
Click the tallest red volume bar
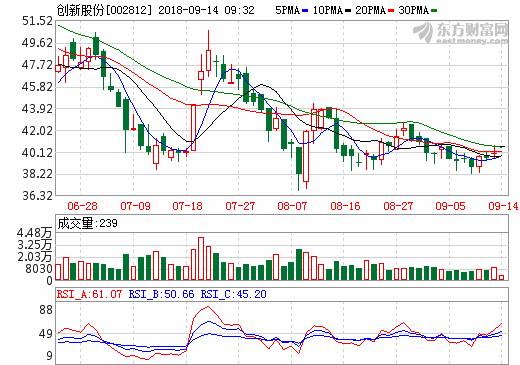click(201, 259)
